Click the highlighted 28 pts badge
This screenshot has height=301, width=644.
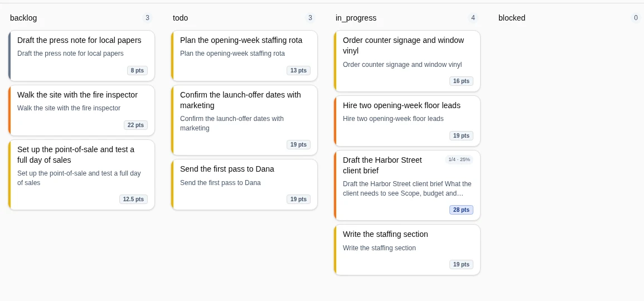tap(461, 210)
